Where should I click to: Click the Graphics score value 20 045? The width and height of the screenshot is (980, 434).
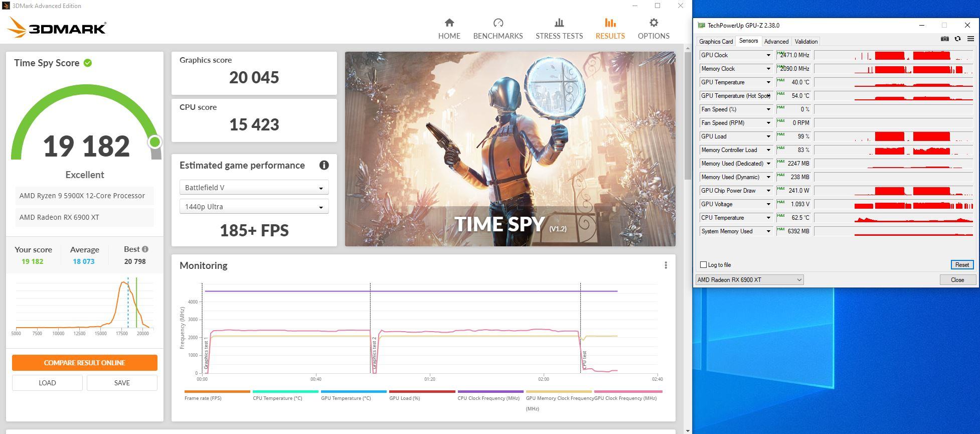pyautogui.click(x=254, y=77)
